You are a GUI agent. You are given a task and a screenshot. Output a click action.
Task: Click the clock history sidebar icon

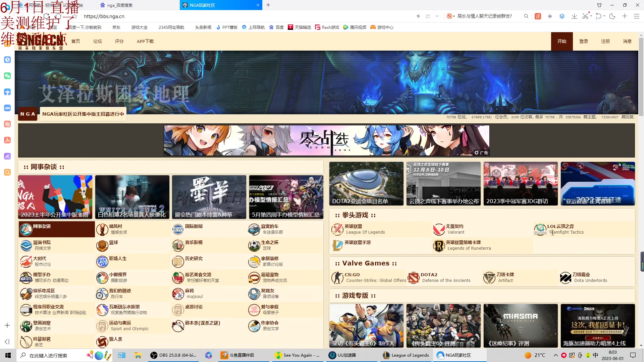click(7, 60)
